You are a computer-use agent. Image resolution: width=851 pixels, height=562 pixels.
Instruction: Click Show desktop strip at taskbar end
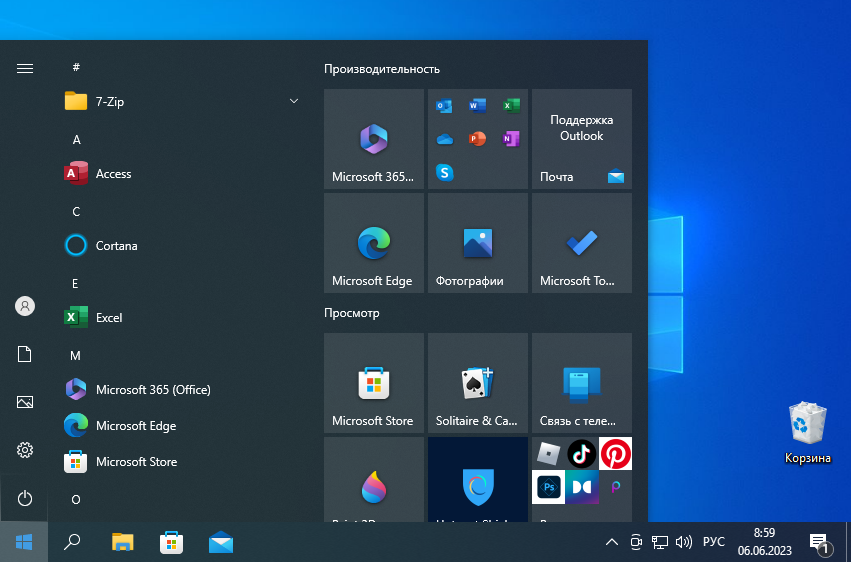point(848,542)
